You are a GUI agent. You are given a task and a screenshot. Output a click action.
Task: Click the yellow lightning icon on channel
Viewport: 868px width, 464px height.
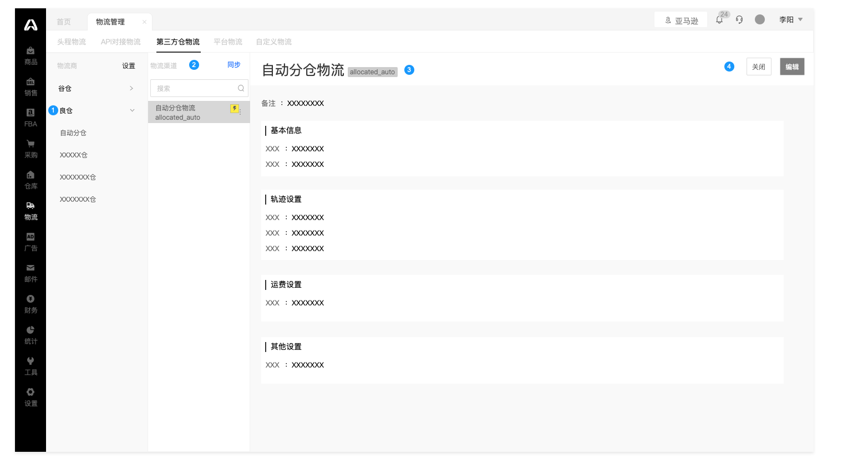(234, 109)
